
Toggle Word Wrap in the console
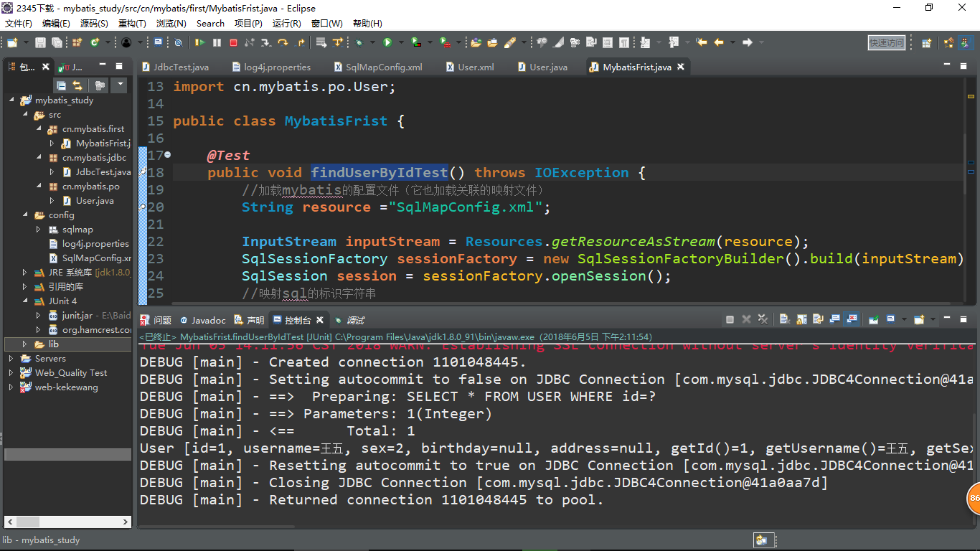click(818, 320)
